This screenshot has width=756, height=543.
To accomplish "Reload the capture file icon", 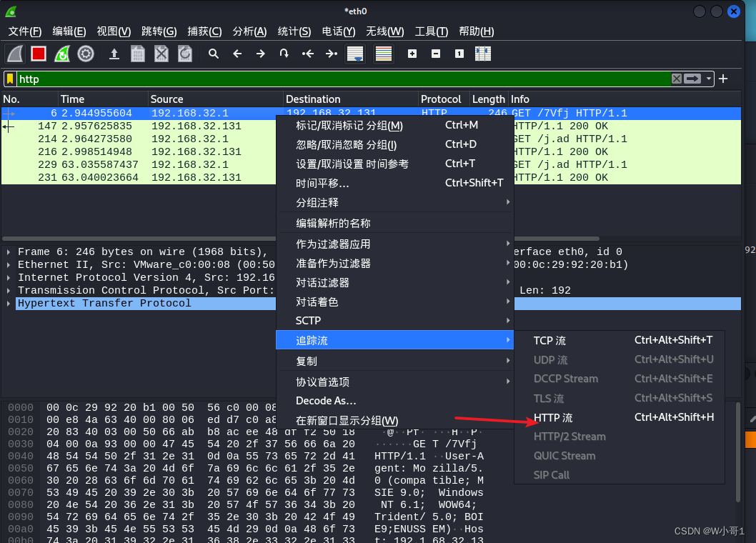I will click(x=185, y=54).
